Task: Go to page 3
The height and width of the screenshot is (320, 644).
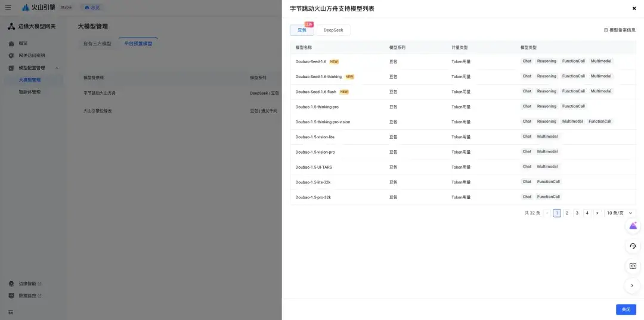Action: (577, 213)
